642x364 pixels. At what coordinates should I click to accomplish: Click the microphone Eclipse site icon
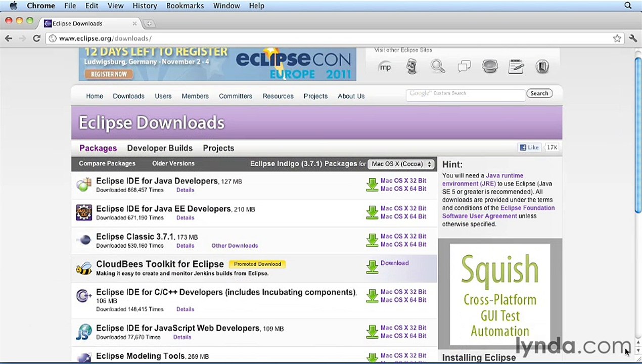(x=412, y=67)
